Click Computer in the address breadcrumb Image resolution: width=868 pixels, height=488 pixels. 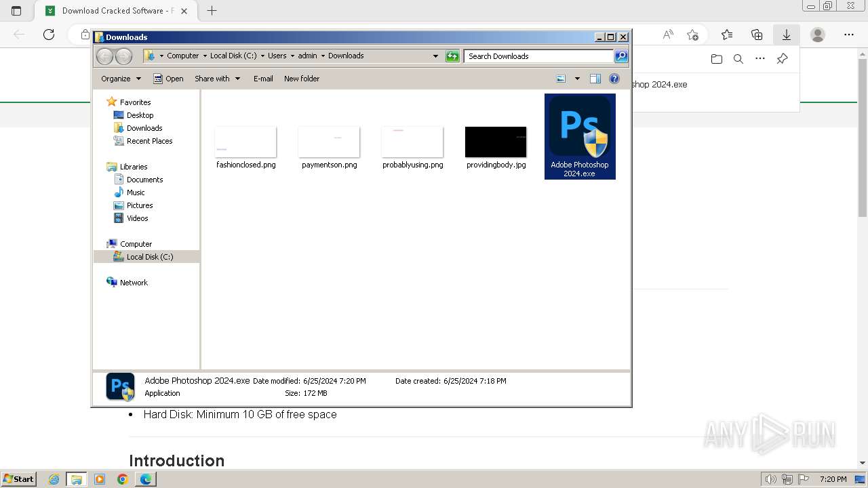(x=183, y=56)
